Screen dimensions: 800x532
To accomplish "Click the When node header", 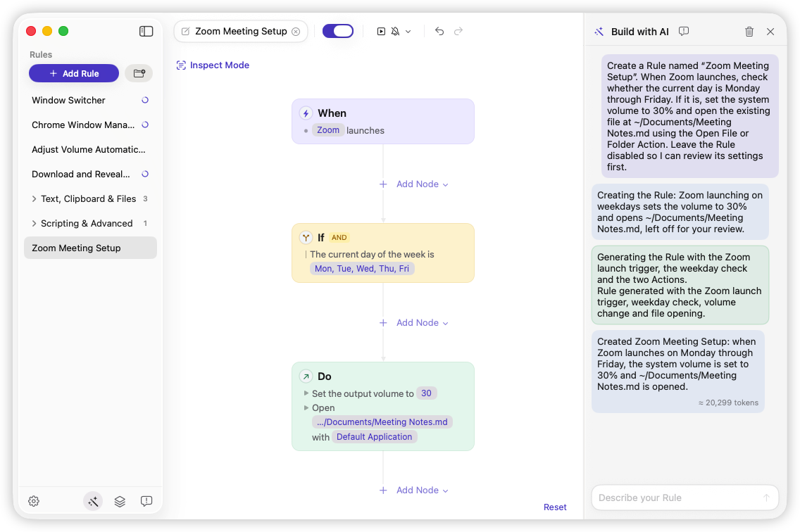I will pyautogui.click(x=332, y=113).
